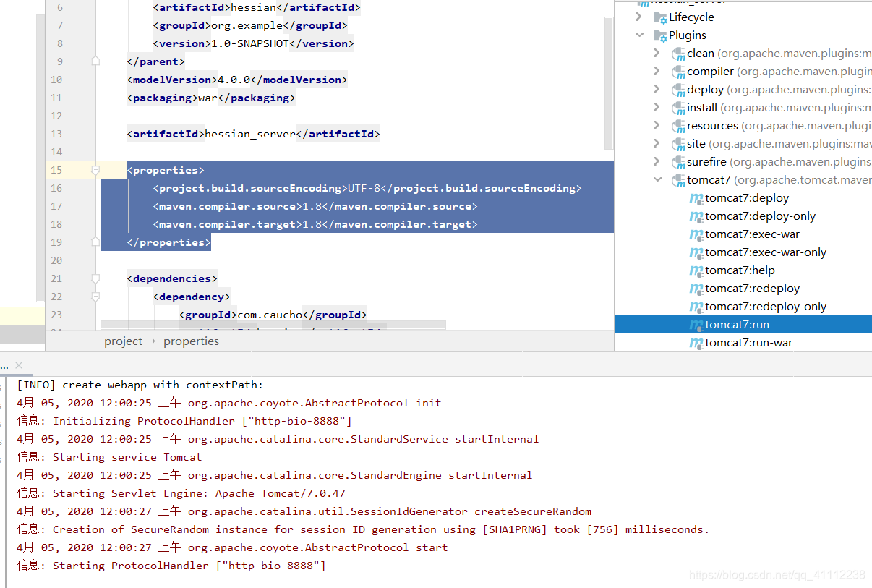Viewport: 872px width, 588px height.
Task: Expand the site plugin node
Action: [657, 143]
